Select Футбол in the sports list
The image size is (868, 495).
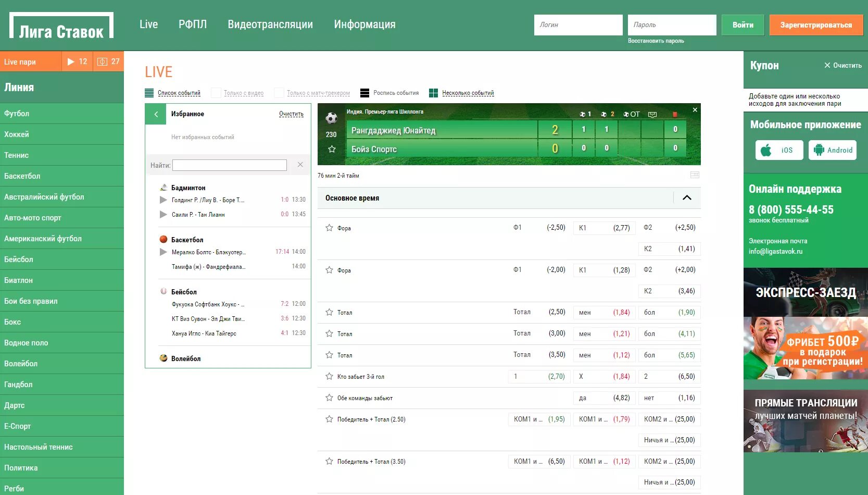click(x=62, y=114)
